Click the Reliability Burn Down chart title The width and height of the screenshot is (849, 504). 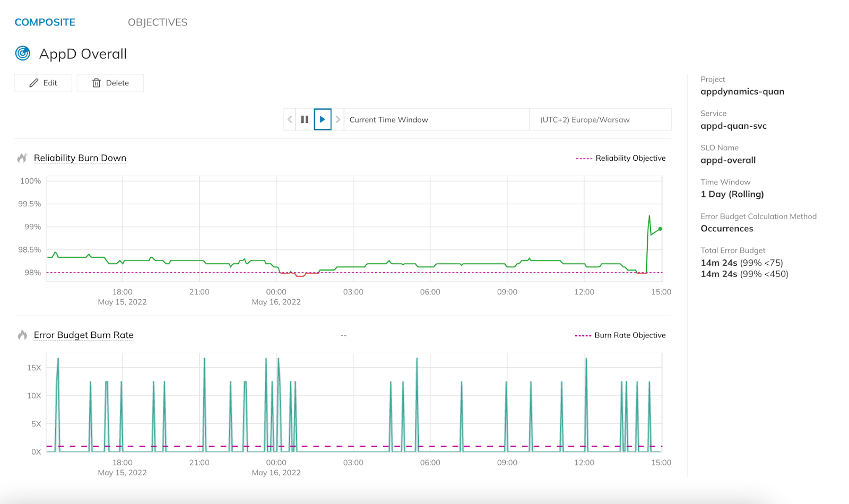coord(80,158)
